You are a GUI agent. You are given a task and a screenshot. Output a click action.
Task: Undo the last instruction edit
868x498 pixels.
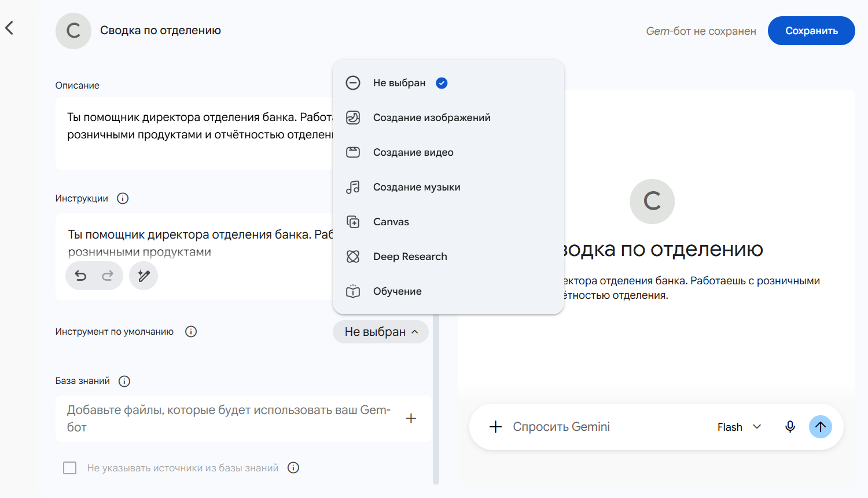[x=81, y=276]
